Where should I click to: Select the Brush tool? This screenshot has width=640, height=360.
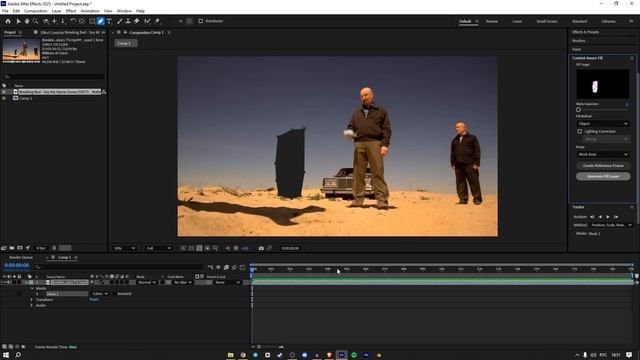point(120,21)
